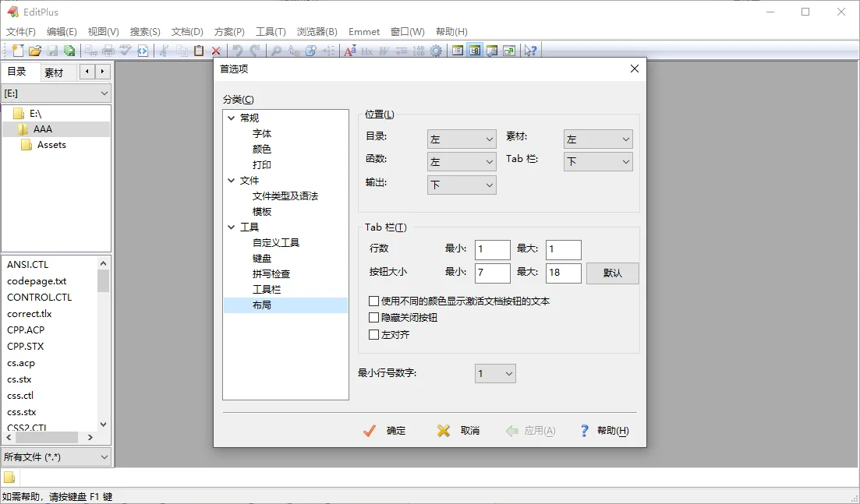This screenshot has width=860, height=504.
Task: Check the 左对齐 checkbox
Action: click(374, 334)
